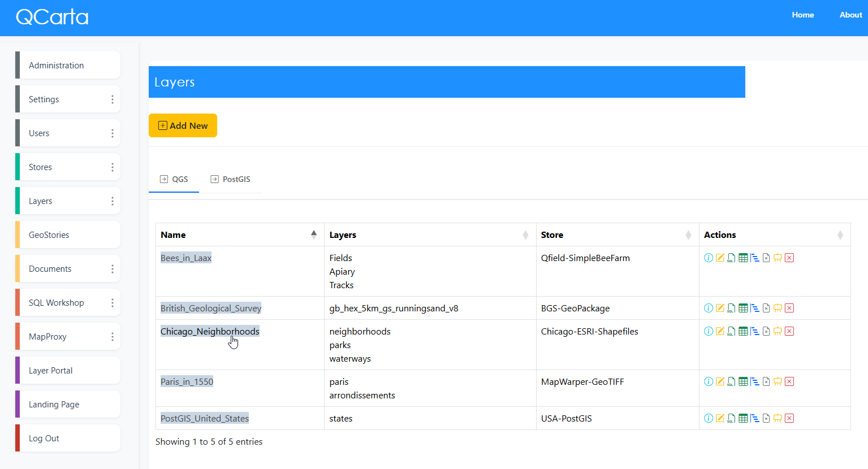Expand the Users sidebar three-dot menu
Image resolution: width=868 pixels, height=469 pixels.
point(113,133)
